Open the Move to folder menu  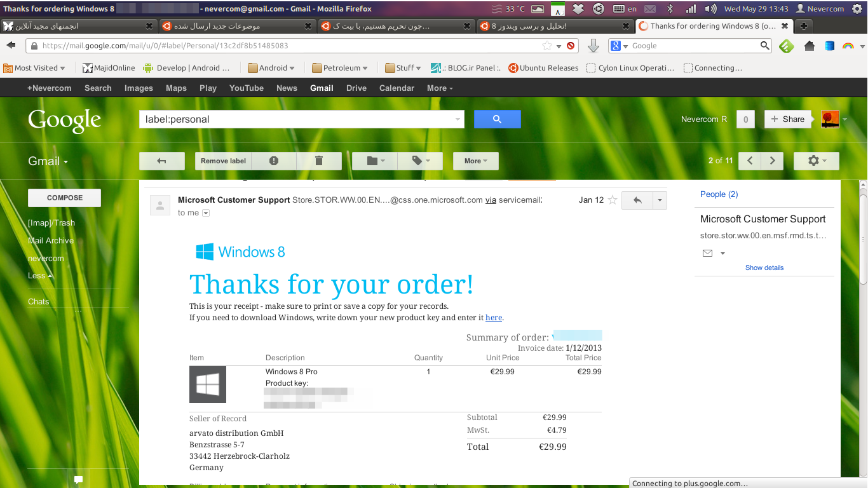(x=375, y=161)
